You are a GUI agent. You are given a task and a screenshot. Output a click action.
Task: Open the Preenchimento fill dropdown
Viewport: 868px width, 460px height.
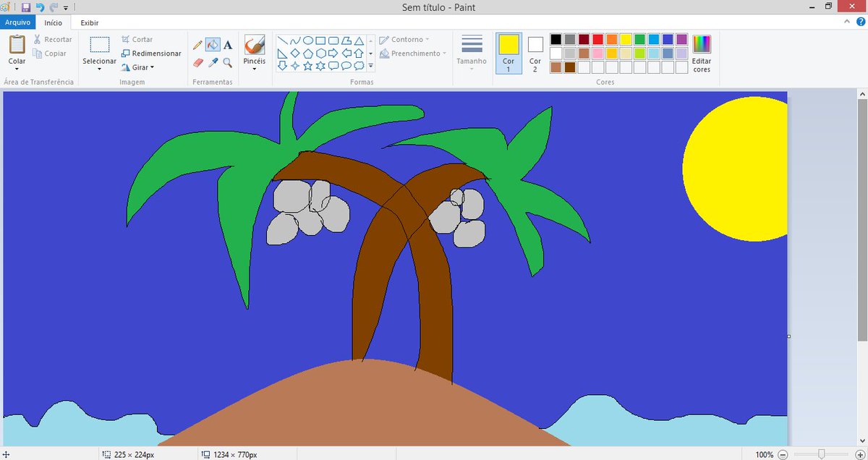(x=412, y=54)
